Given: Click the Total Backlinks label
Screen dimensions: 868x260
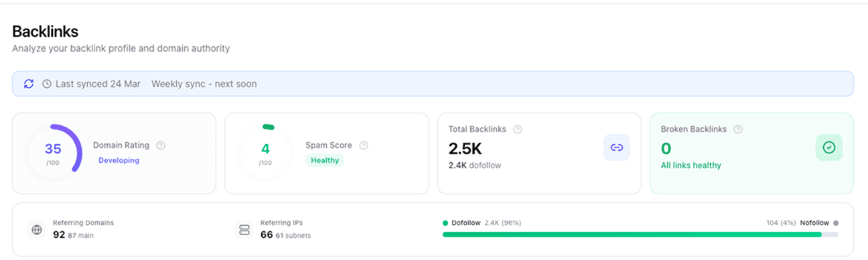Looking at the screenshot, I should point(477,129).
